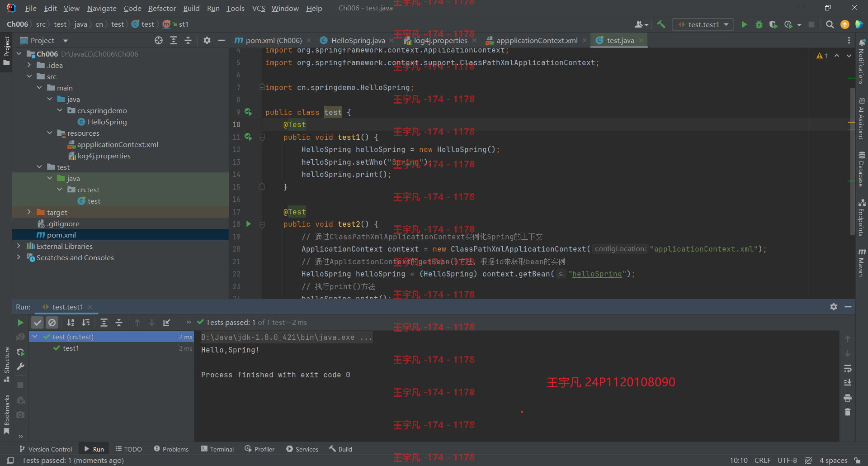The height and width of the screenshot is (466, 868).
Task: Collapse all in Project panel
Action: (x=188, y=40)
